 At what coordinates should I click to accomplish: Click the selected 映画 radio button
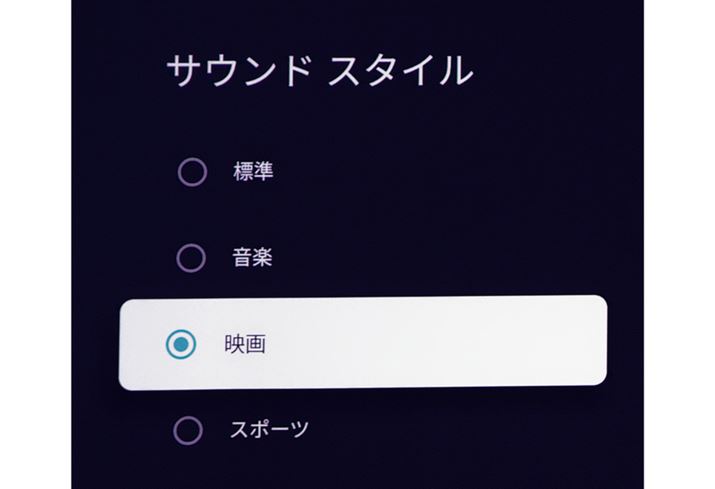pos(180,345)
